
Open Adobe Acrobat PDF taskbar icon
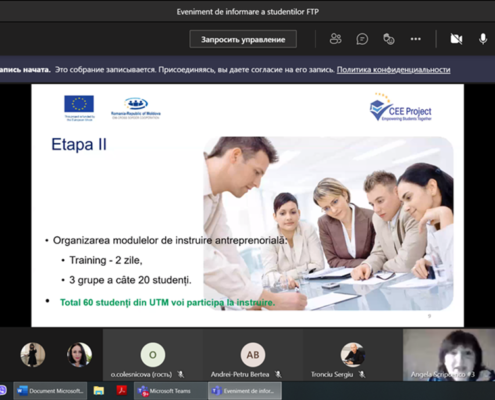click(122, 390)
